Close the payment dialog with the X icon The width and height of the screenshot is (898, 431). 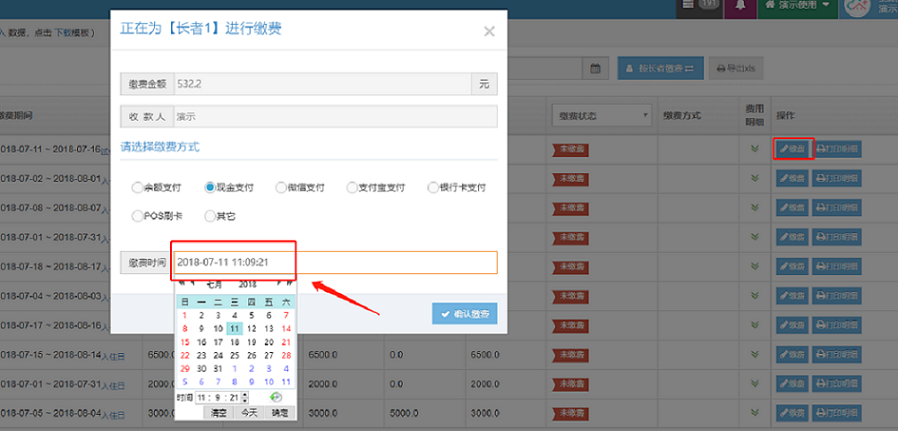(489, 31)
